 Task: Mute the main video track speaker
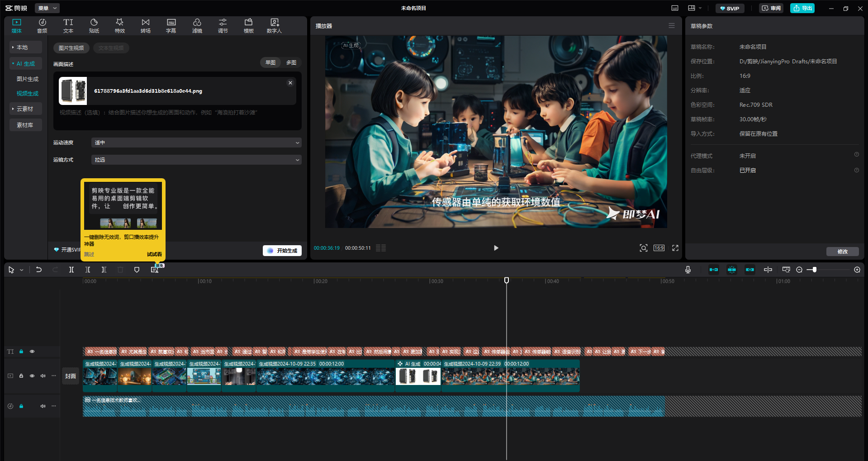click(43, 376)
